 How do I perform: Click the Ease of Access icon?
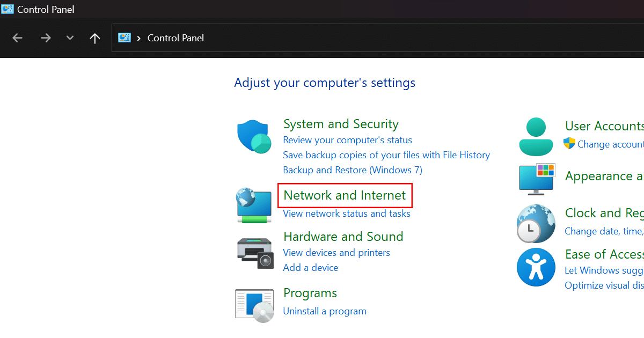point(536,267)
